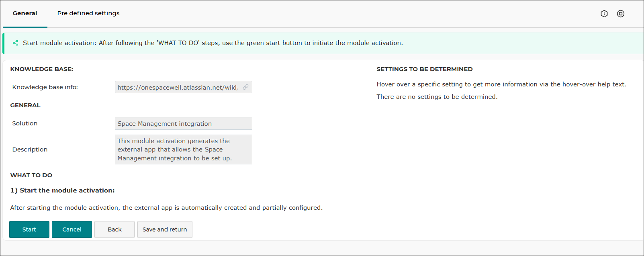Click the circled square stop icon

tap(621, 14)
